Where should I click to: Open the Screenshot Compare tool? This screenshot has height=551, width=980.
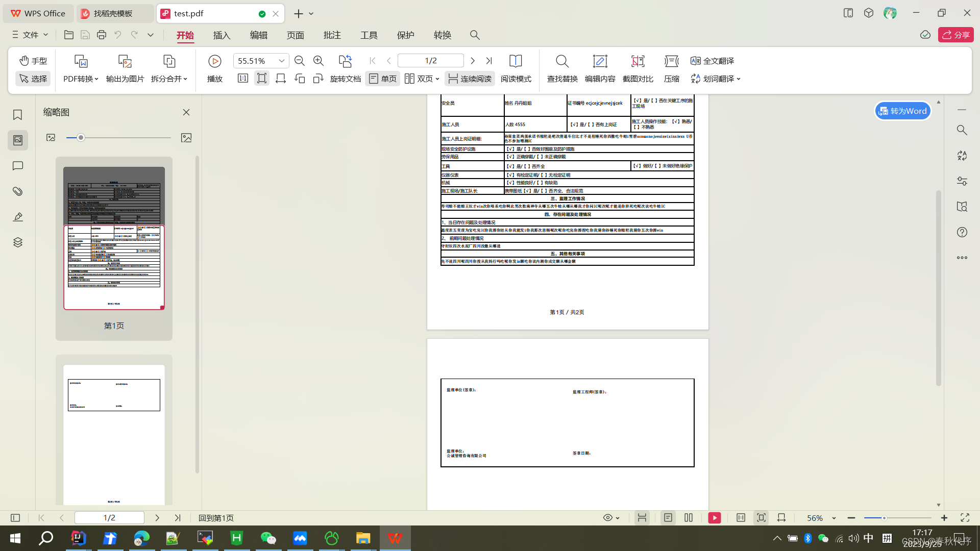point(638,62)
